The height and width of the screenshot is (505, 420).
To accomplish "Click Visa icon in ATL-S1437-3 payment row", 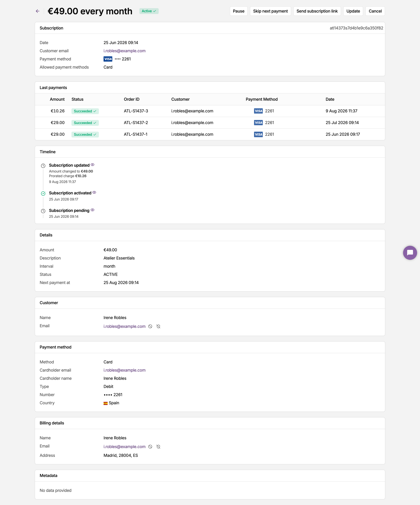I will point(258,111).
